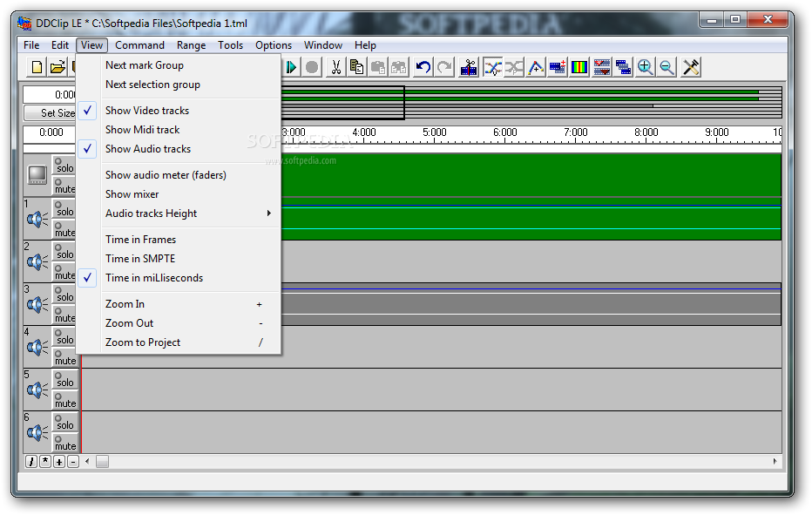Toggle solo on audio track 6
The width and height of the screenshot is (812, 515).
[x=64, y=422]
